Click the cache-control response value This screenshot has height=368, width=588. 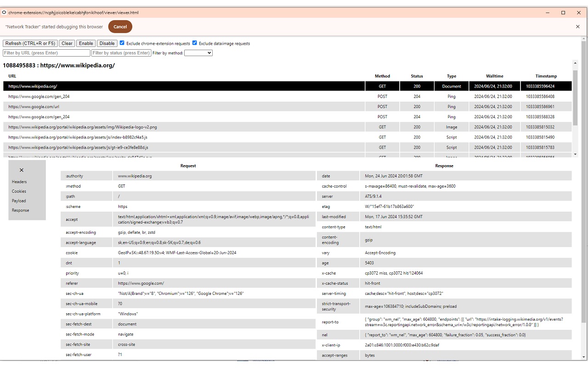click(x=410, y=186)
